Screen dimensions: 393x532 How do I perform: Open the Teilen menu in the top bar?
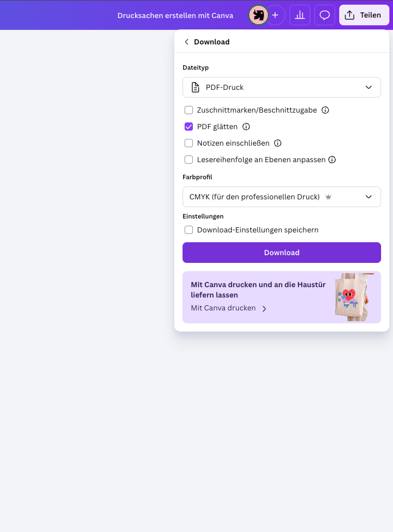coord(364,15)
